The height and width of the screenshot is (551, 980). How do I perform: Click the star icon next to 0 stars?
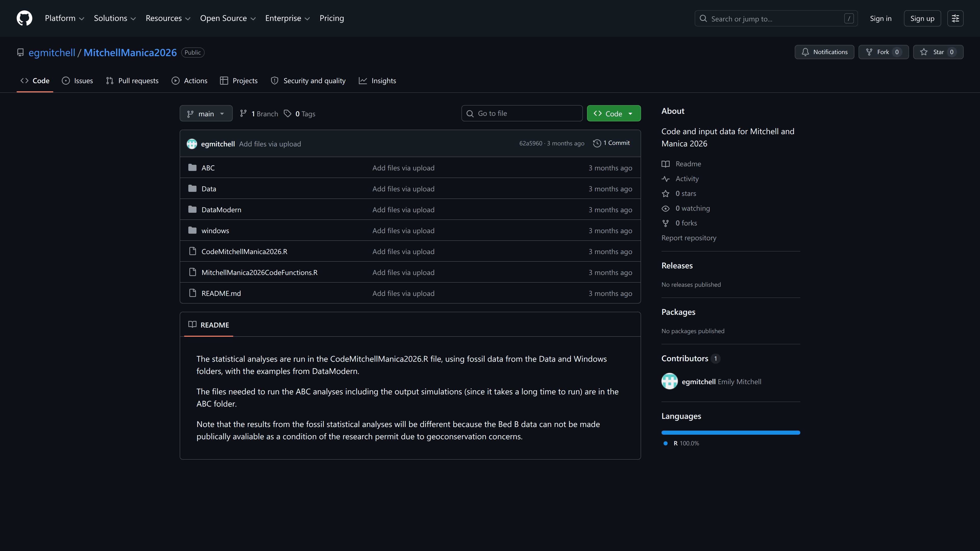point(665,194)
